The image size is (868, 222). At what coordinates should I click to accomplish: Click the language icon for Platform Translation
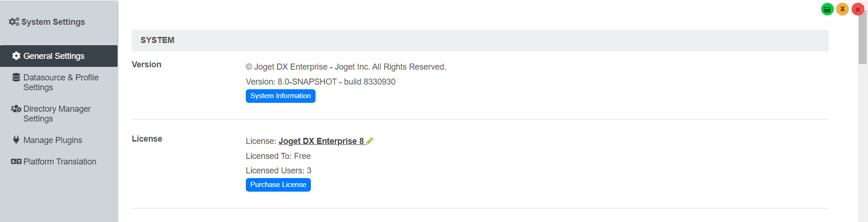click(16, 162)
